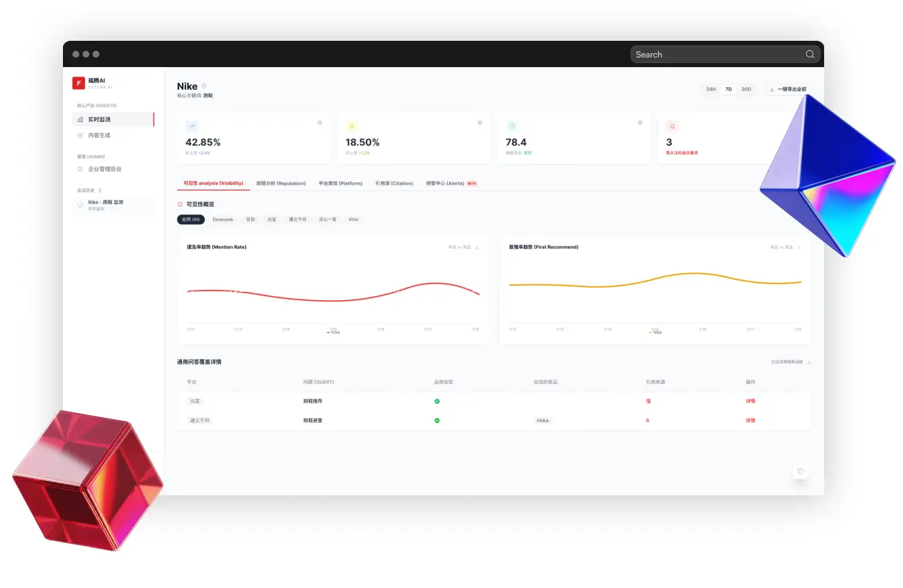Click the green check in the 跑鞋推荐 row

(x=437, y=401)
